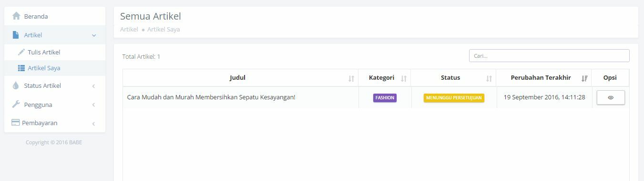Click the droplet icon for Status Artikel
Screen dimensions: 644x181
[16, 85]
